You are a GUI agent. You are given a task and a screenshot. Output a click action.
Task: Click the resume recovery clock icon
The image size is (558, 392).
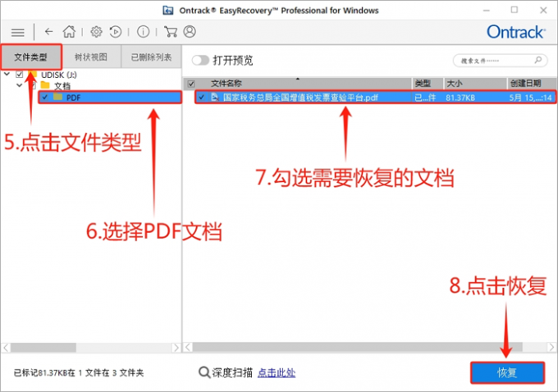(x=116, y=32)
